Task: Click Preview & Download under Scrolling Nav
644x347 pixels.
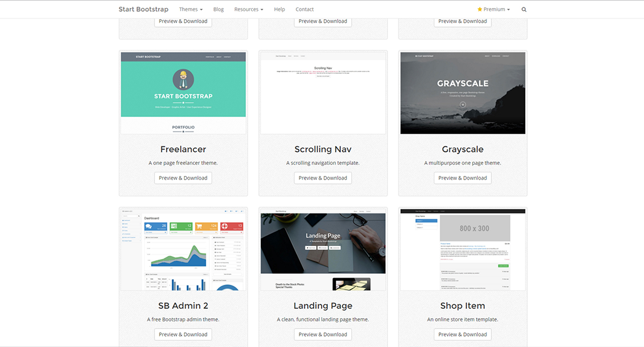Action: click(323, 178)
